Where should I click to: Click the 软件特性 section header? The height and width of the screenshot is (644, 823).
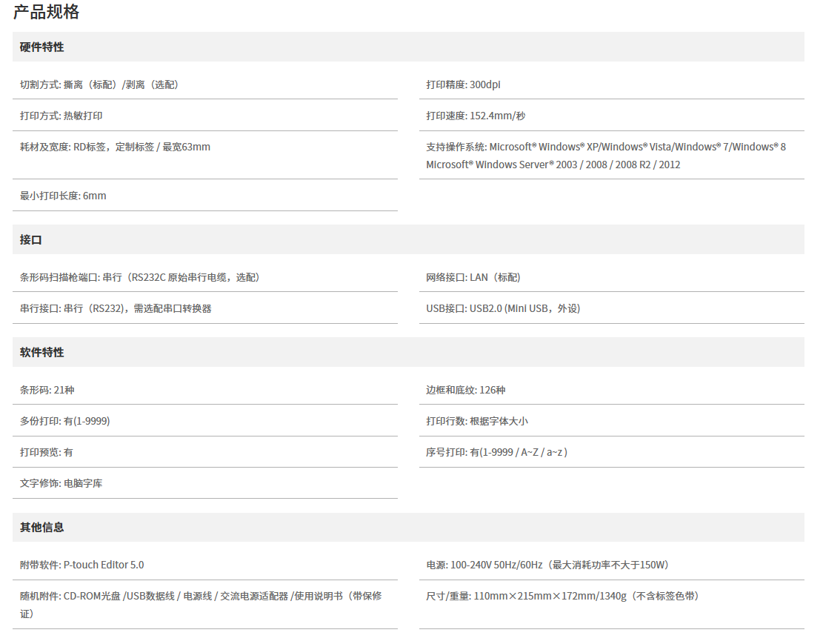[42, 352]
